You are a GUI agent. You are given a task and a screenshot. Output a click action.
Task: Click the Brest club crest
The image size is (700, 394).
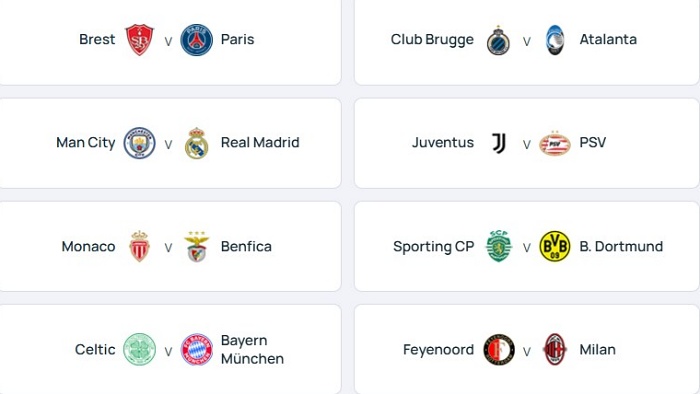tap(139, 40)
